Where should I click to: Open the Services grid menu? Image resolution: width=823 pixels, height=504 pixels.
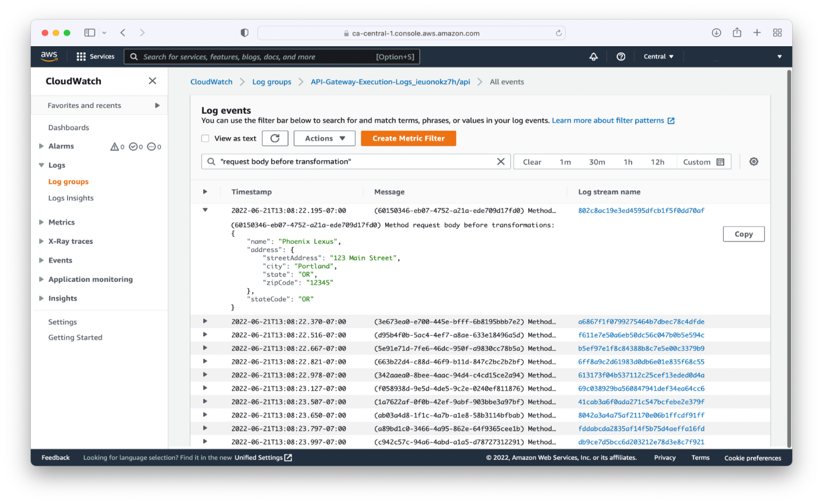(x=95, y=57)
